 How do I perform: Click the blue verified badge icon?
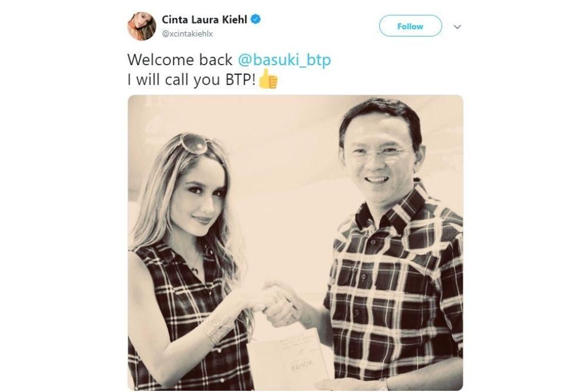tap(256, 19)
